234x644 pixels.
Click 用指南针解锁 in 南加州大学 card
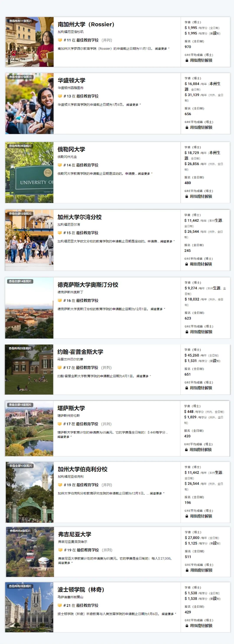pos(201,60)
